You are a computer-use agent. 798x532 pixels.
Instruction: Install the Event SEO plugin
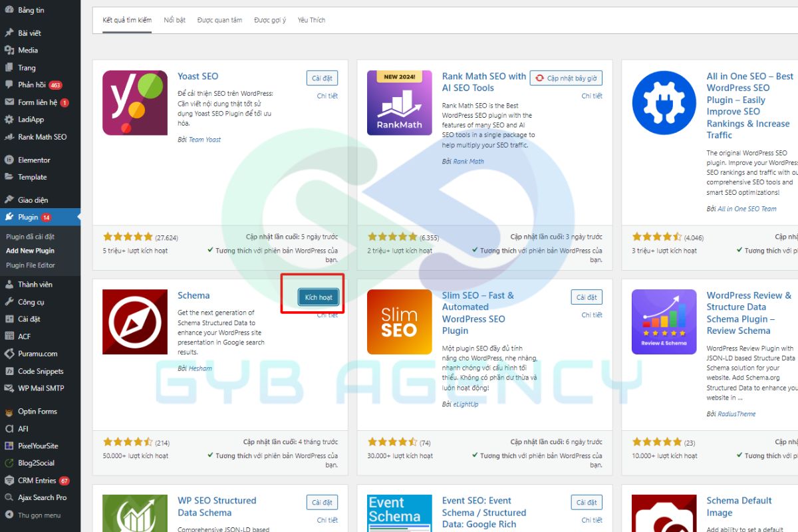click(x=587, y=503)
